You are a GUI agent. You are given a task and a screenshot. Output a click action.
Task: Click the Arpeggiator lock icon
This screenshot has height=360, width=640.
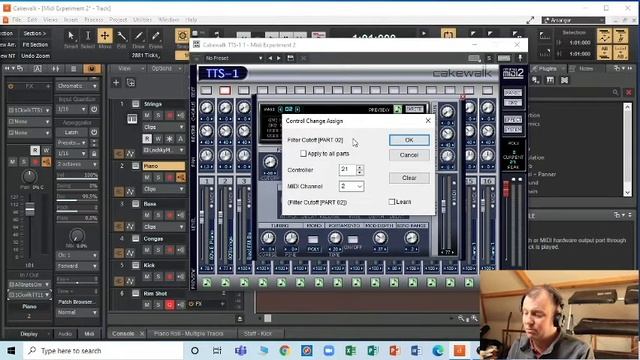click(x=94, y=153)
